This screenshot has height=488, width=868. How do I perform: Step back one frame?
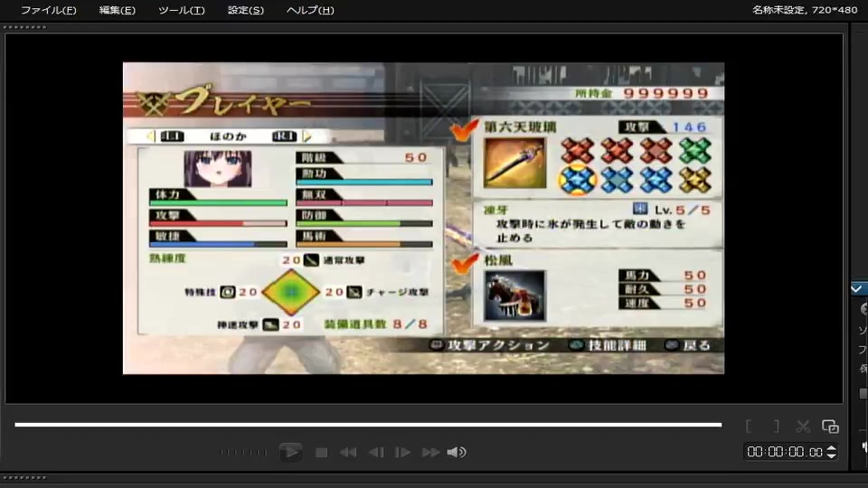click(x=376, y=453)
